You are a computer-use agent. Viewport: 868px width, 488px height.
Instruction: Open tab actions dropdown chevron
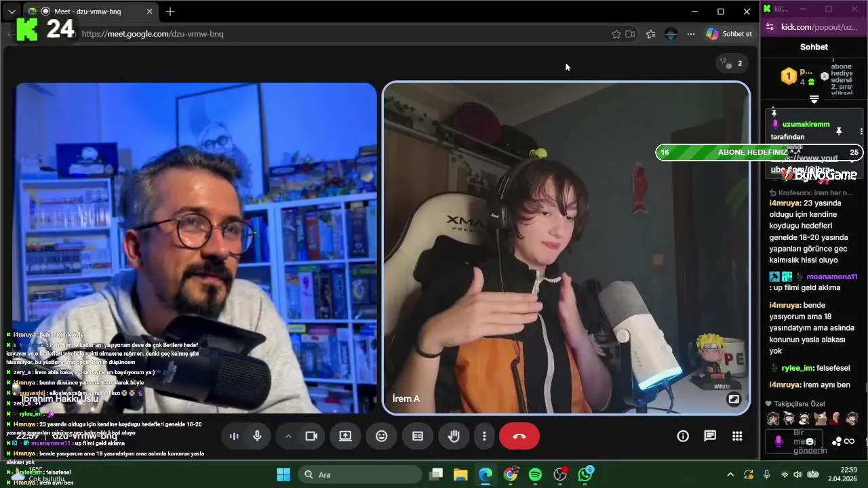(12, 12)
